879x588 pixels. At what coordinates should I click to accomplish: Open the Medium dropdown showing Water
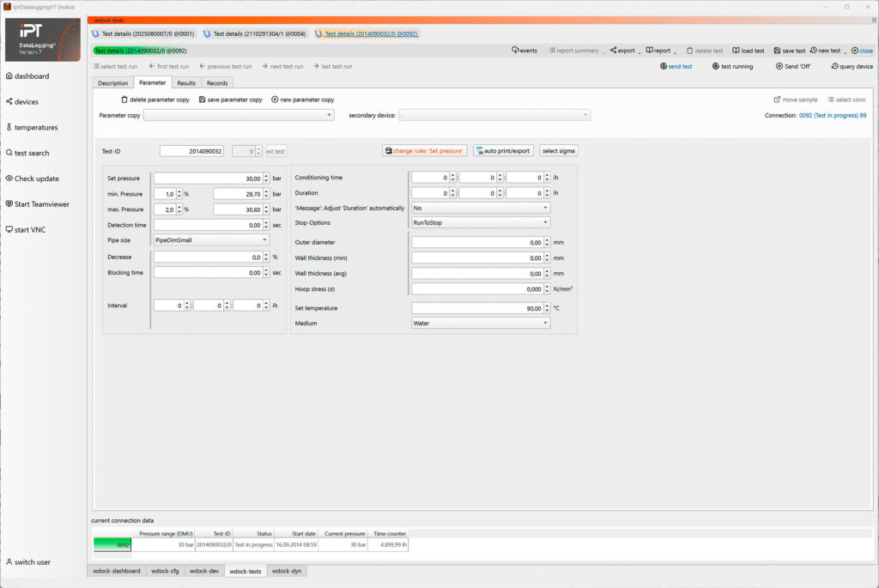tap(547, 323)
